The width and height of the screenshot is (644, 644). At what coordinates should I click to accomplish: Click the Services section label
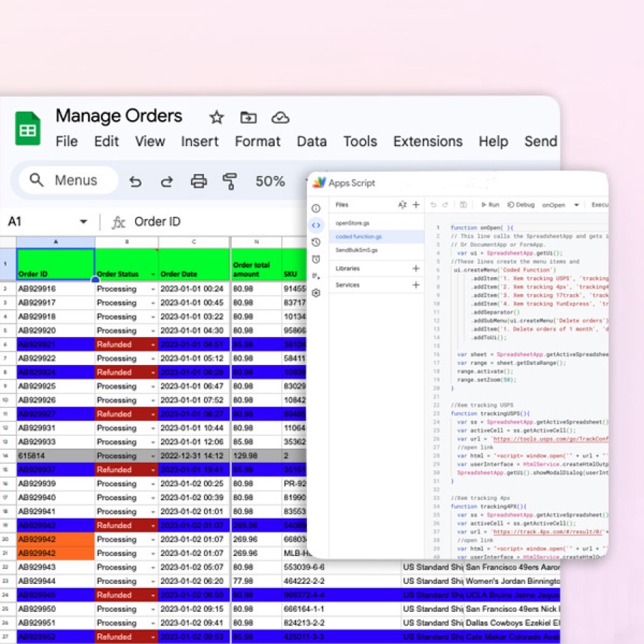point(348,285)
